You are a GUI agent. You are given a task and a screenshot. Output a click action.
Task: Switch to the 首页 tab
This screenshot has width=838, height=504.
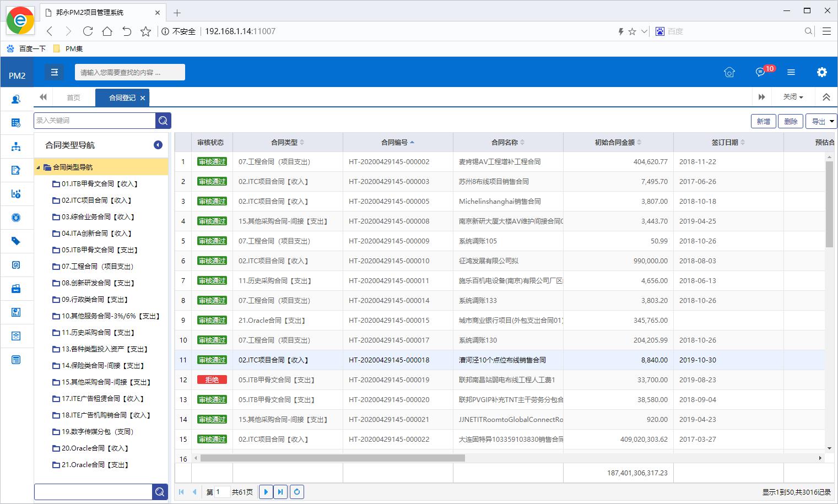click(x=73, y=97)
